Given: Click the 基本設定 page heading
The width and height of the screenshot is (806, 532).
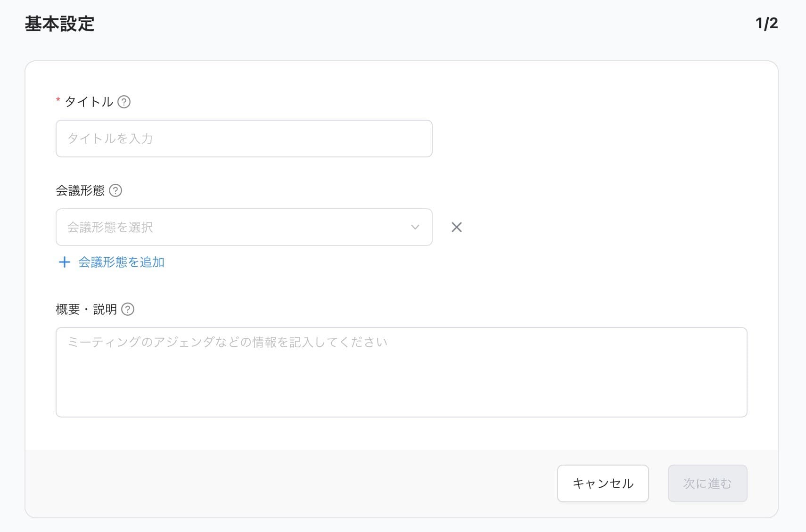Looking at the screenshot, I should pos(60,23).
